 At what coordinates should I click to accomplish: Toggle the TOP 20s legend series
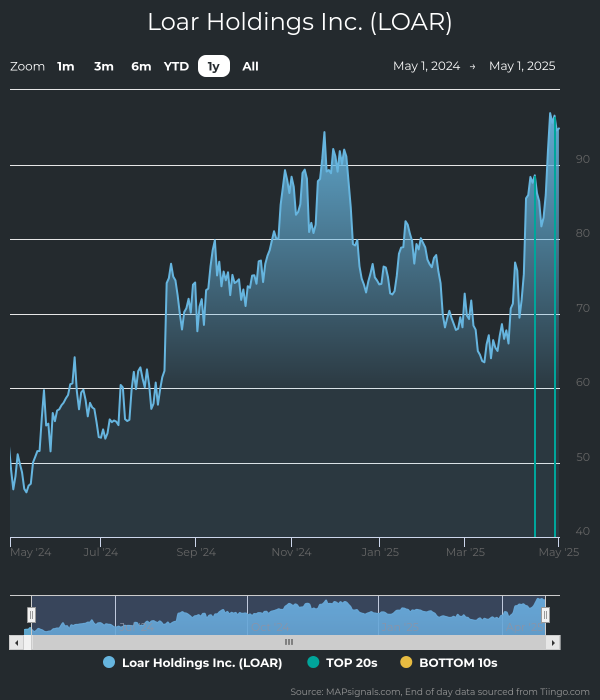(342, 663)
